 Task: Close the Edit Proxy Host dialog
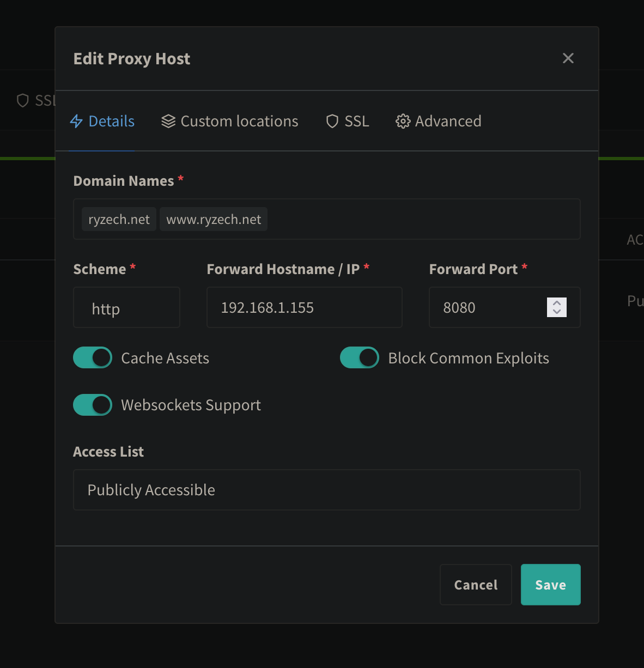568,58
